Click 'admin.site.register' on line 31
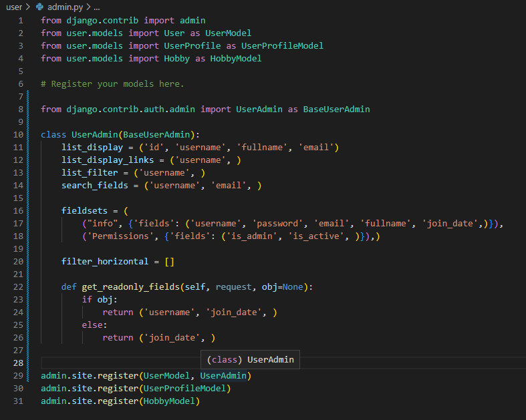 90,401
